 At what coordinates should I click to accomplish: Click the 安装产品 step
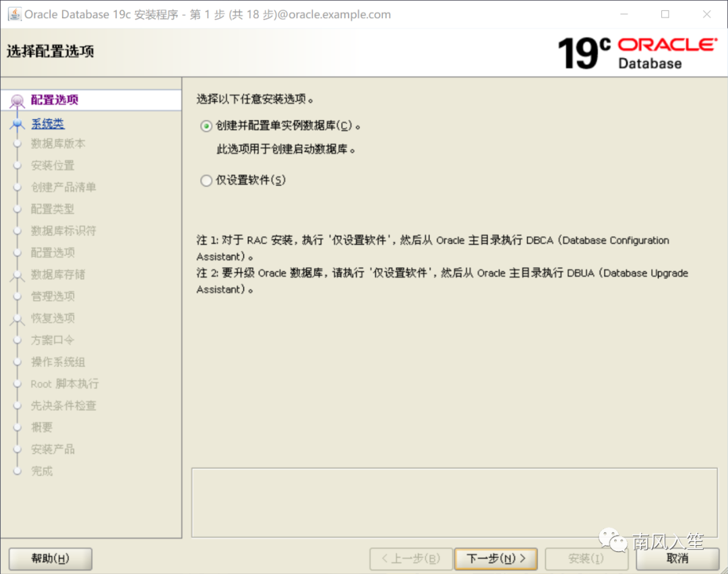[x=53, y=449]
